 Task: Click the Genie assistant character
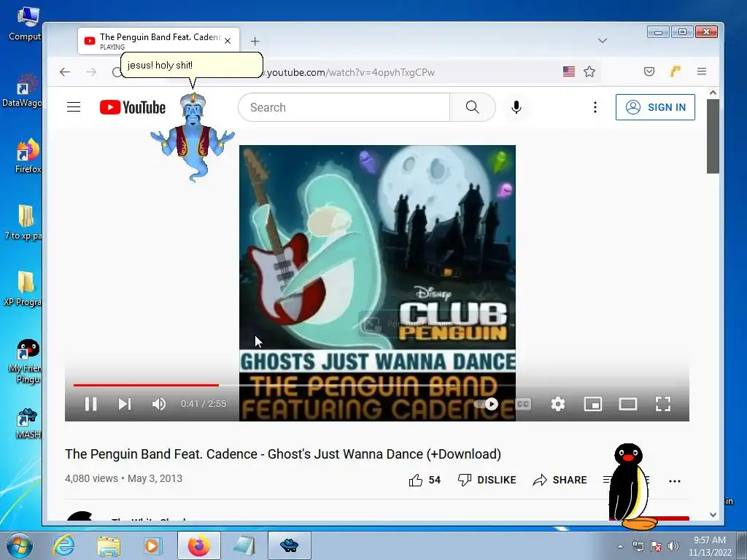(193, 137)
